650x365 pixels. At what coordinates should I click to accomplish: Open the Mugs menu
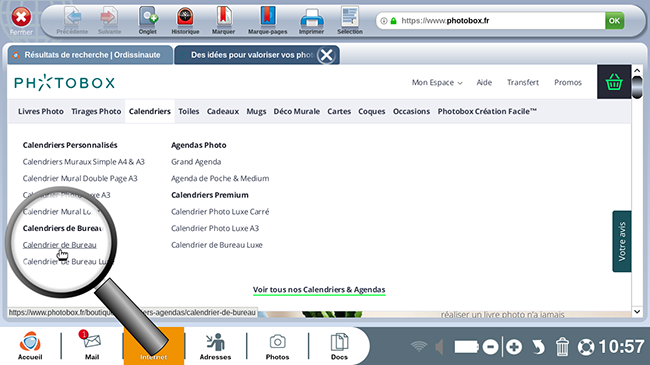coord(256,111)
